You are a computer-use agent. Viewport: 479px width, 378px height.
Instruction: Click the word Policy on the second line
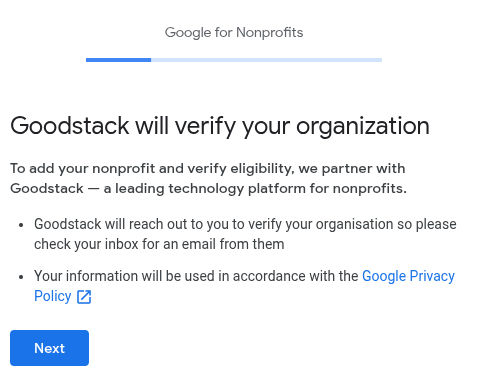point(53,296)
